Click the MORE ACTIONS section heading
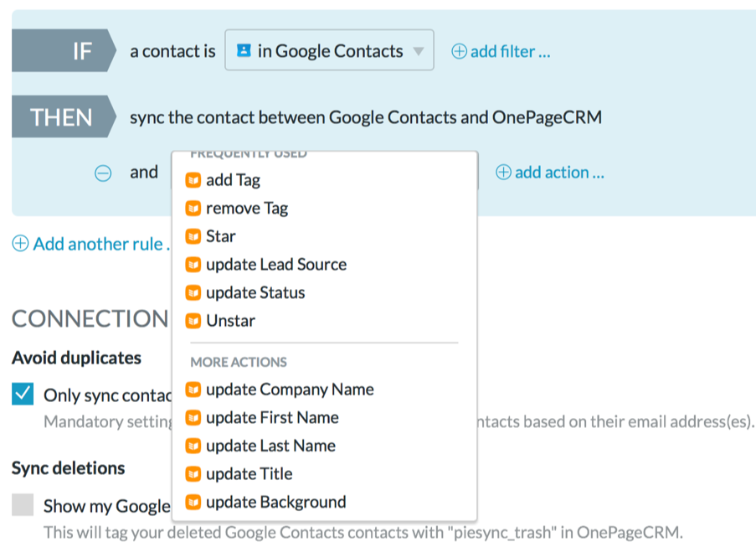This screenshot has width=756, height=542. point(239,362)
